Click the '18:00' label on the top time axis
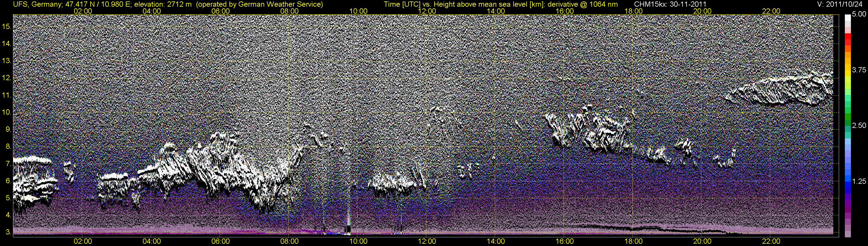Image resolution: width=868 pixels, height=246 pixels. tap(633, 11)
